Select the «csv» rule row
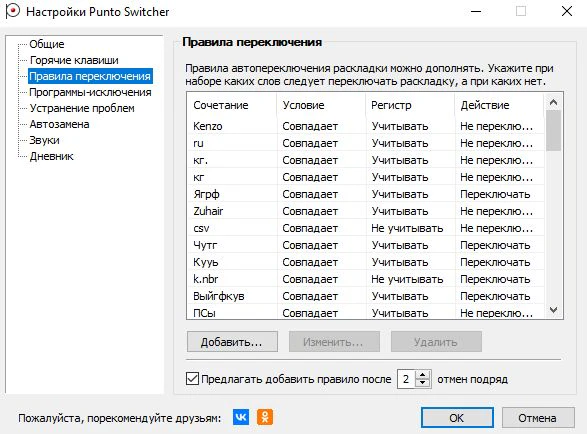 tap(365, 228)
